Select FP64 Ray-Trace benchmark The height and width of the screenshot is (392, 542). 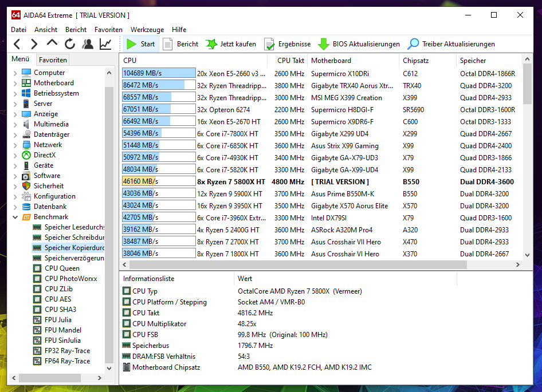(67, 361)
